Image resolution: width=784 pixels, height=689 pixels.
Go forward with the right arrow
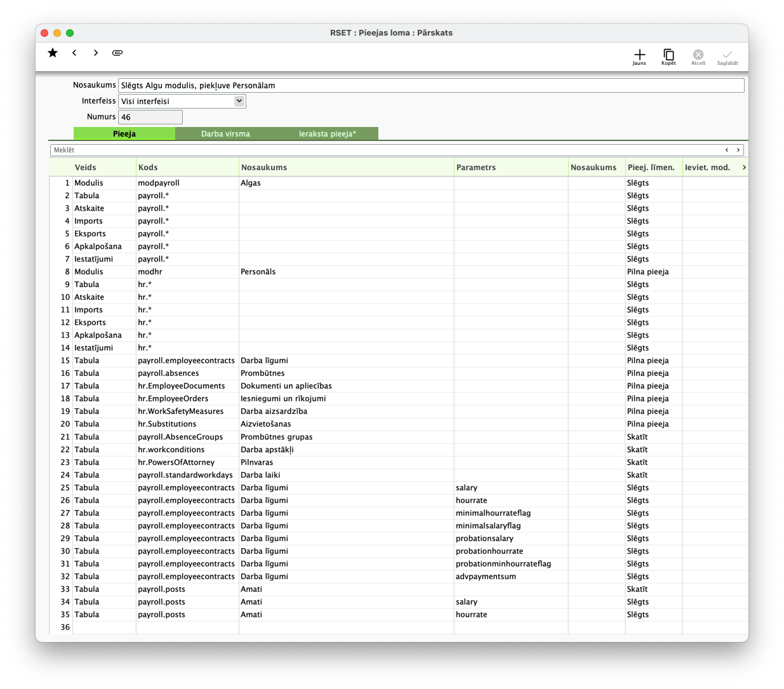pos(96,53)
